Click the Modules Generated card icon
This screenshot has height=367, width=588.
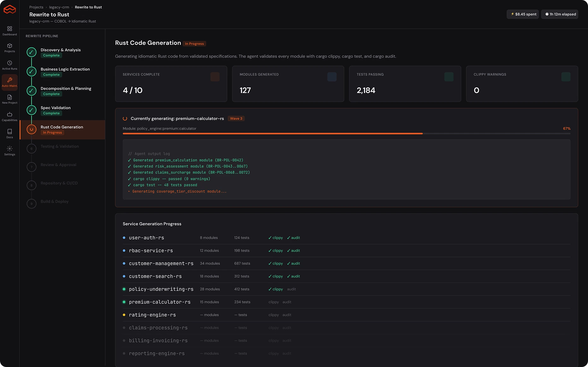pos(332,77)
